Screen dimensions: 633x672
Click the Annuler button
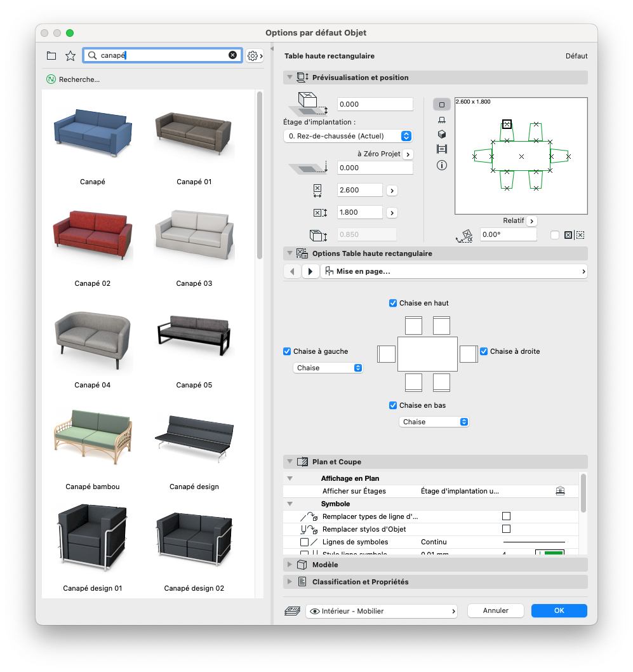495,611
